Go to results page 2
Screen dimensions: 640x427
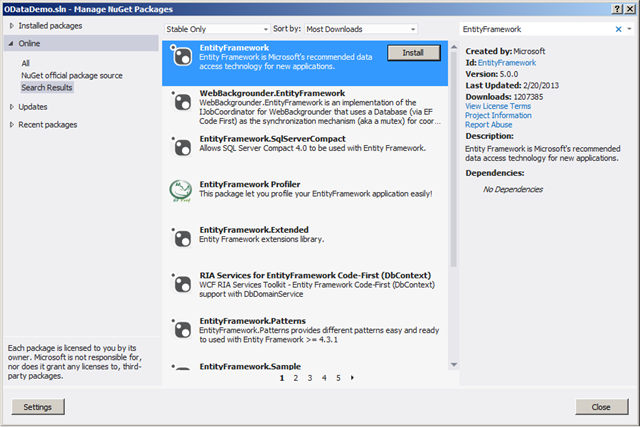point(296,378)
